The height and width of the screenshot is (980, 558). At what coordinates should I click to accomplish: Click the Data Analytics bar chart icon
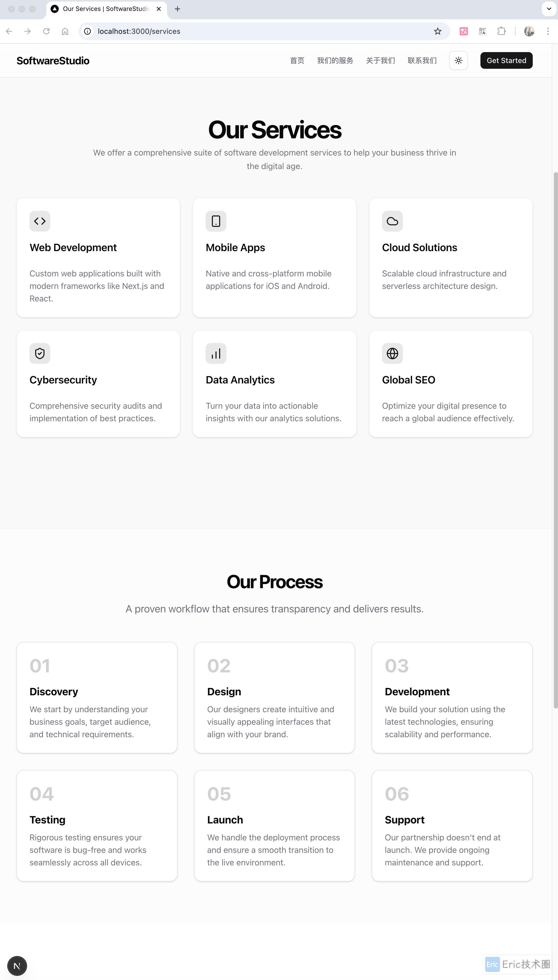[x=216, y=353]
